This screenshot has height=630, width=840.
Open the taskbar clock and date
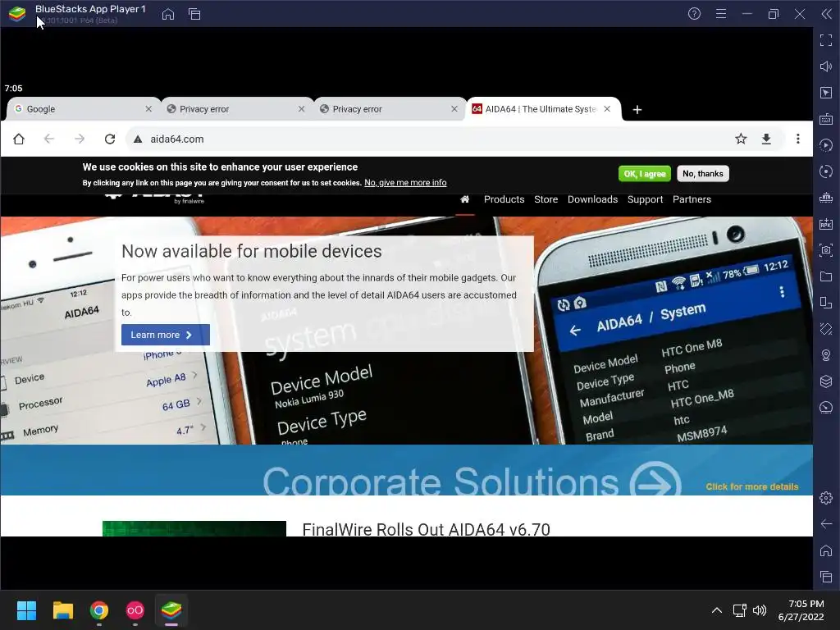[801, 610]
